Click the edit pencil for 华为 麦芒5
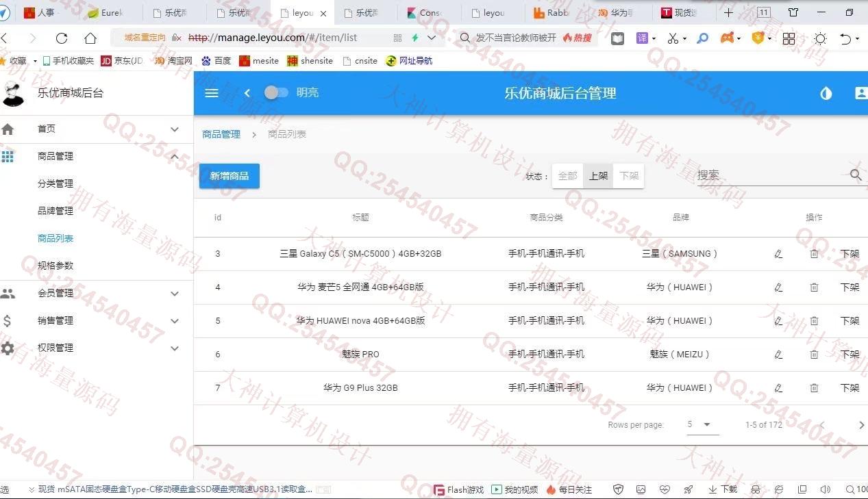Screen dimensions: 868x499 pos(778,287)
